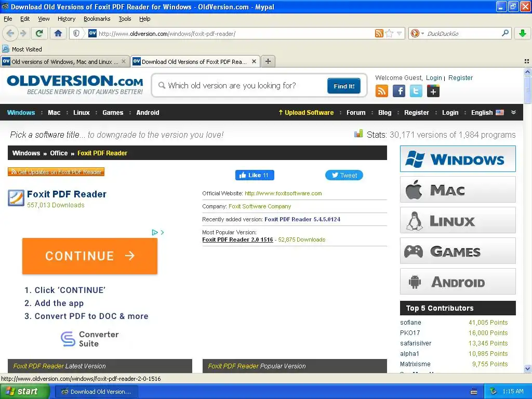Screen dimensions: 532x399
Task: Go forward with the forward arrow
Action: click(23, 33)
